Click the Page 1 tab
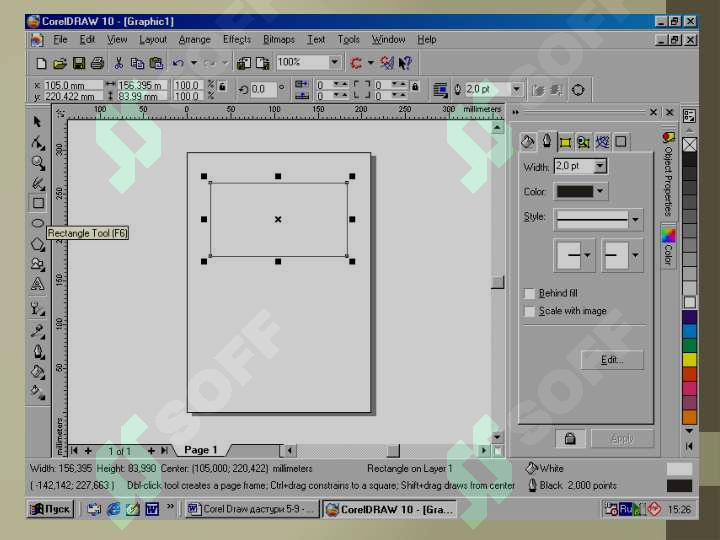 (201, 450)
